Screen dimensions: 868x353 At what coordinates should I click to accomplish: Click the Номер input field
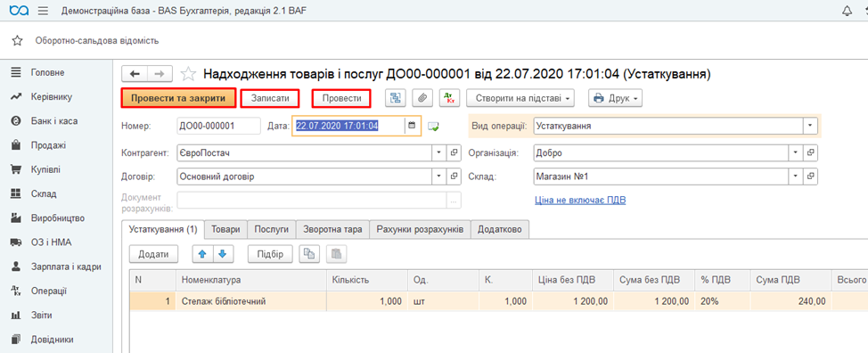(x=218, y=126)
